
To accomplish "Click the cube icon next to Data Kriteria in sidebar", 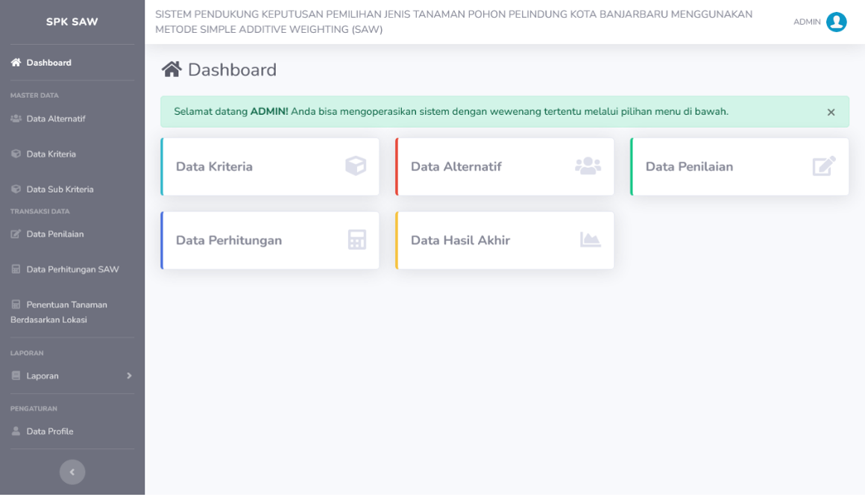I will coord(16,154).
